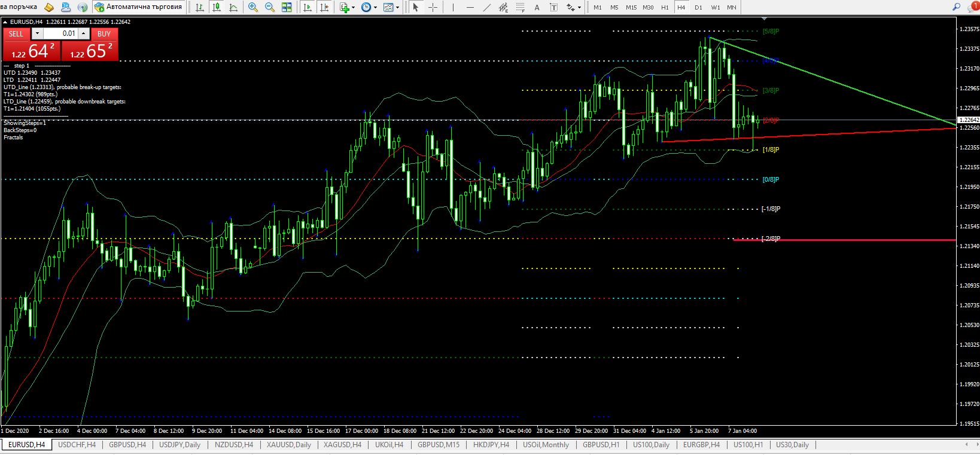This screenshot has height=455, width=980.
Task: Select the text label tool
Action: pyautogui.click(x=553, y=7)
